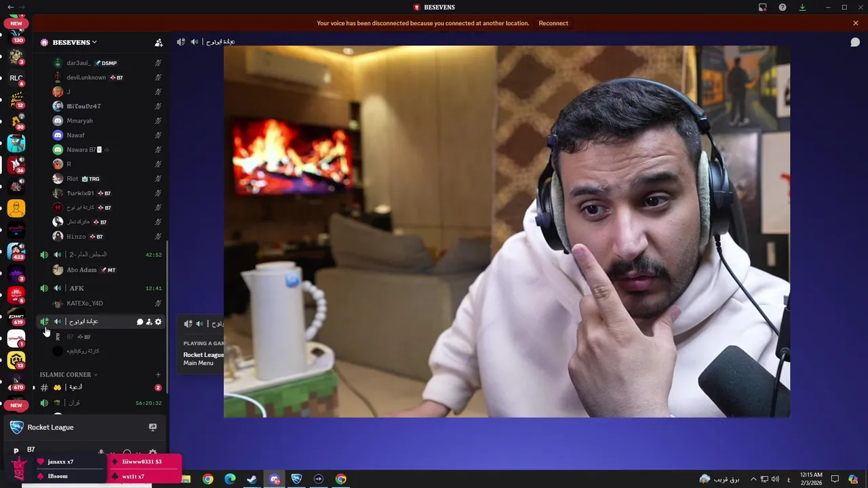Toggle the muted mic icon beside dar3aui_
The width and height of the screenshot is (868, 488).
pyautogui.click(x=158, y=63)
